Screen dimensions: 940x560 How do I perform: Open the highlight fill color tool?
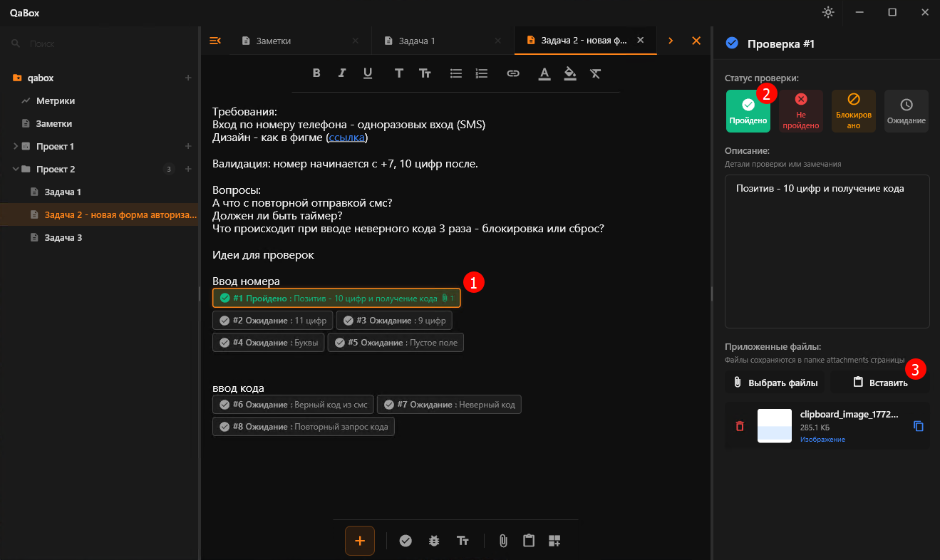[x=570, y=73]
